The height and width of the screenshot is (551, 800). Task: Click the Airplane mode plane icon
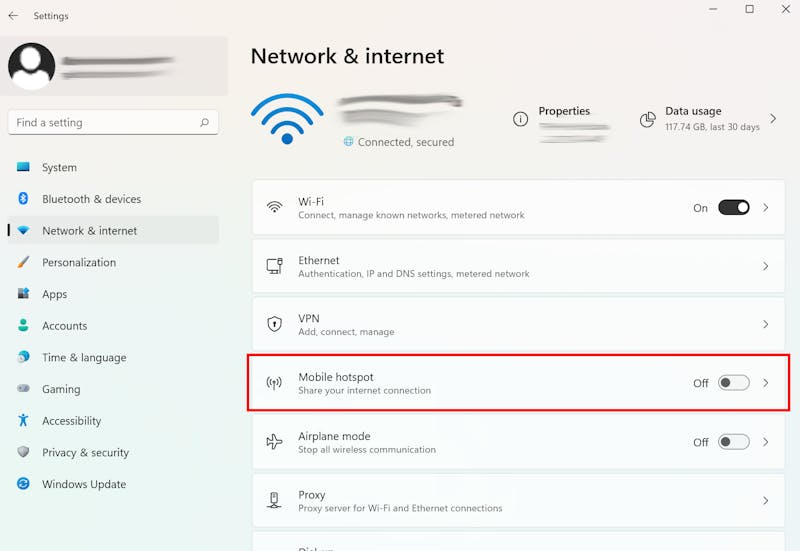click(x=274, y=441)
